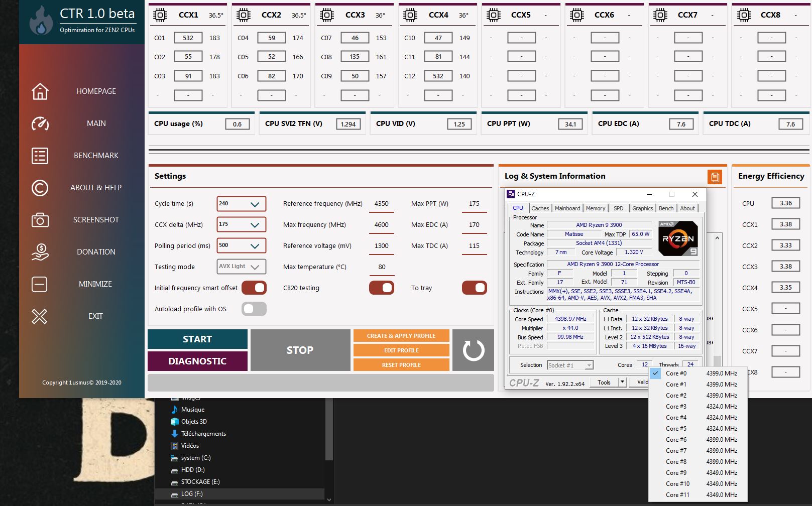The height and width of the screenshot is (506, 812).
Task: Click the CCX7 chip icon
Action: [660, 15]
